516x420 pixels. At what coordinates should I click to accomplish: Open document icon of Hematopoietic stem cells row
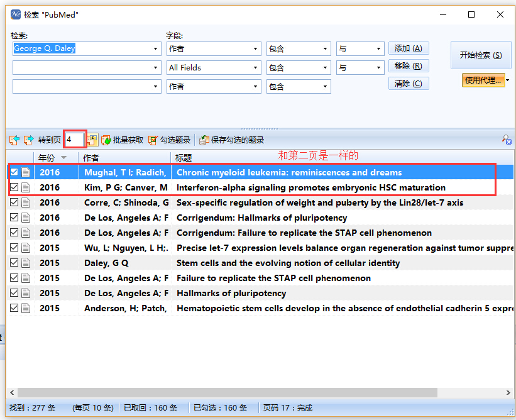click(x=26, y=308)
